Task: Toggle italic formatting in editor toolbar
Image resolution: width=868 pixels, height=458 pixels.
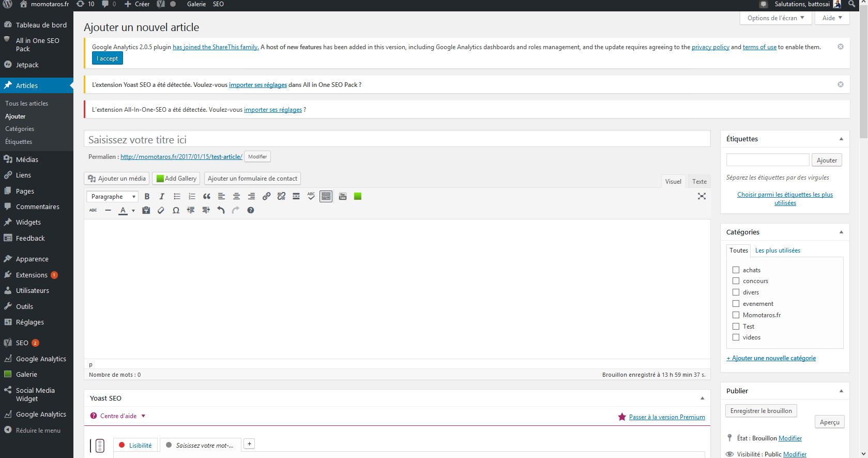Action: [x=162, y=197]
